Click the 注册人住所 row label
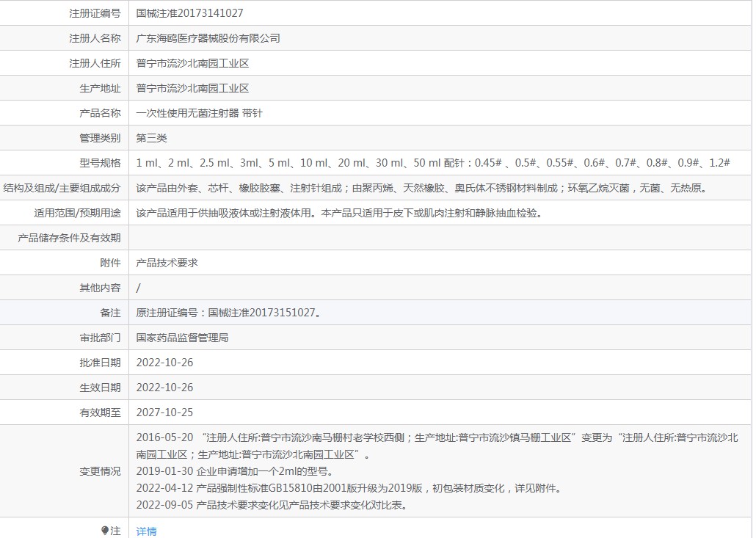 point(95,63)
